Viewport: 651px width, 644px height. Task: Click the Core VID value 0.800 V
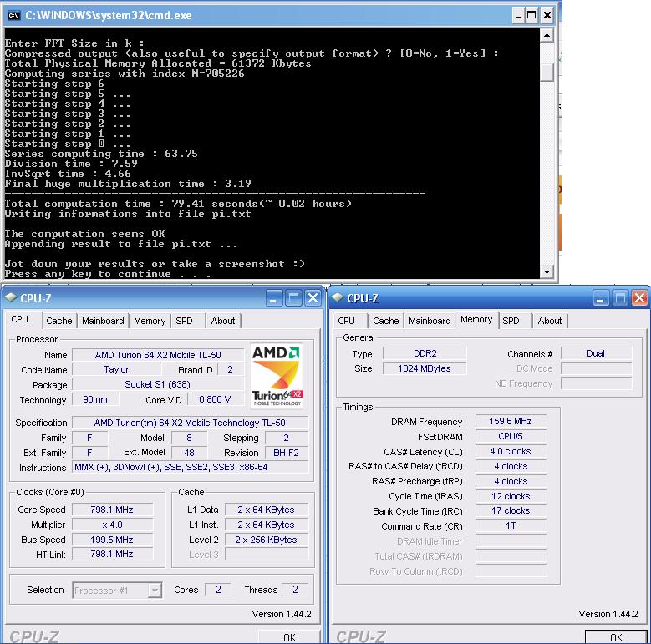click(215, 399)
